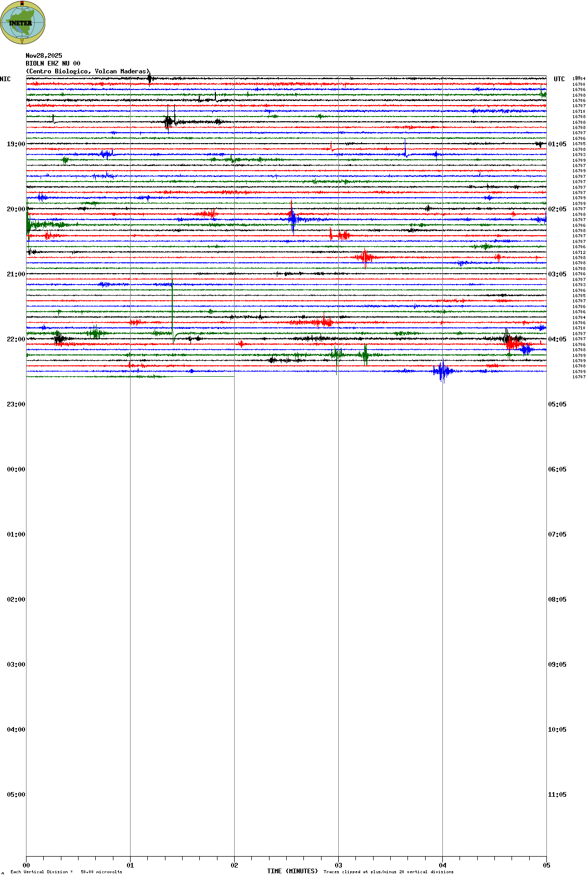Viewport: 588px width, 879px height.
Task: Click the NIC local time axis header
Action: click(5, 79)
